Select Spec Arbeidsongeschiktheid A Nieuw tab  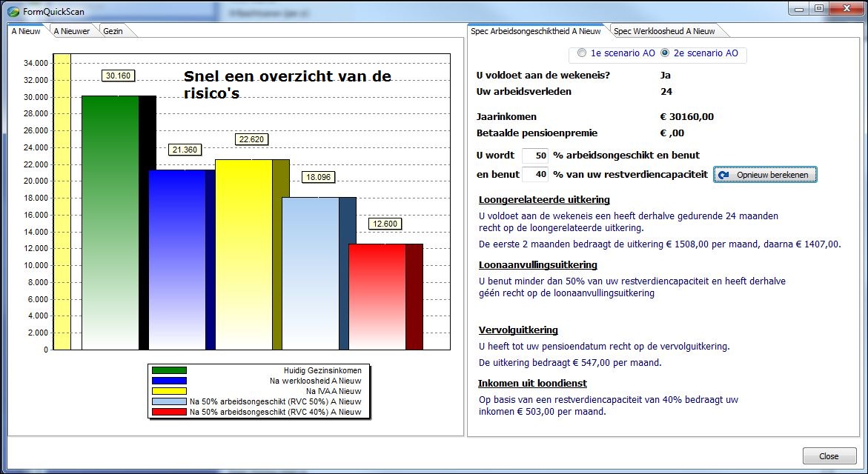pos(536,32)
